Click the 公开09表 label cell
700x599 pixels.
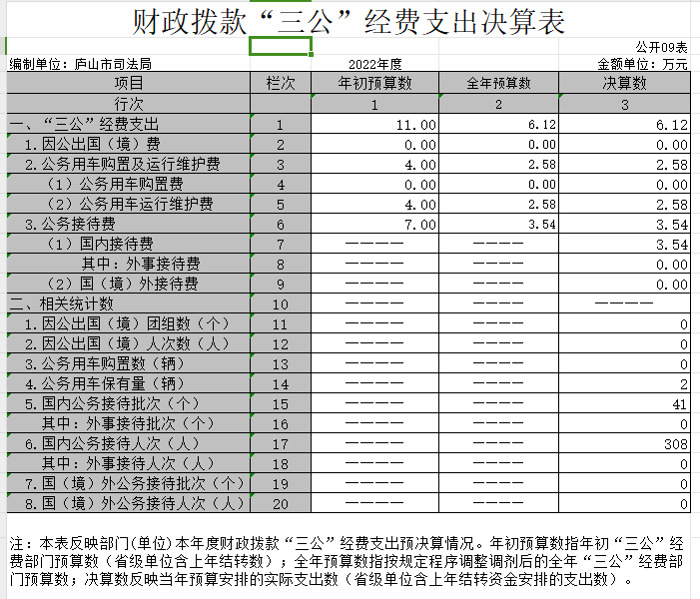pyautogui.click(x=661, y=47)
